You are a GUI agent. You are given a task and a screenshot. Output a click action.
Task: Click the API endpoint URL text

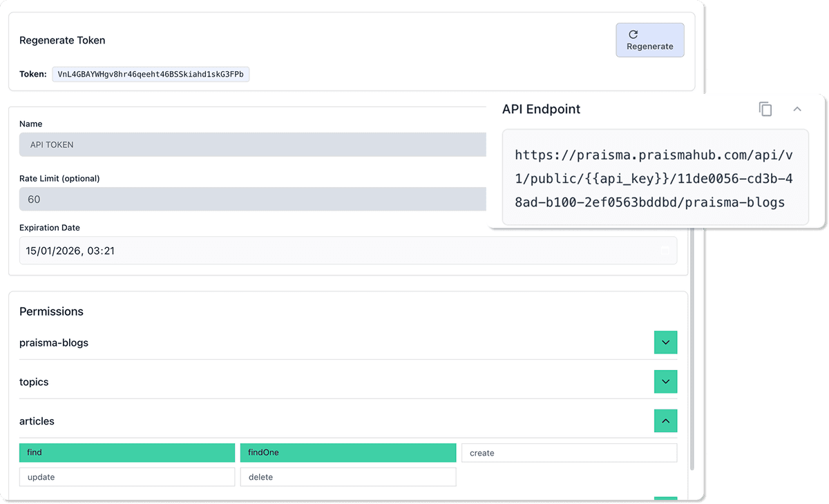tap(655, 178)
